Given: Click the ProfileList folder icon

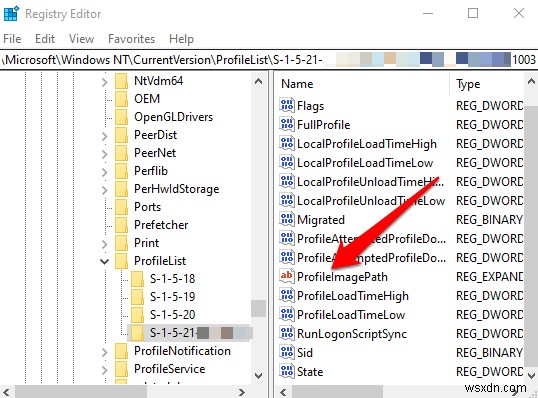Looking at the screenshot, I should pyautogui.click(x=121, y=261).
